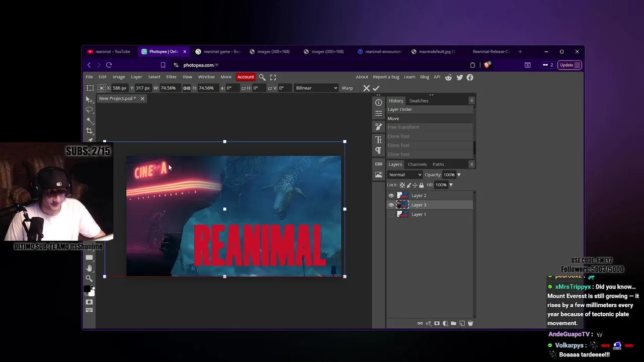Screen dimensions: 644x362
Task: Hide Layer 2 with eye icon
Action: [x=391, y=196]
